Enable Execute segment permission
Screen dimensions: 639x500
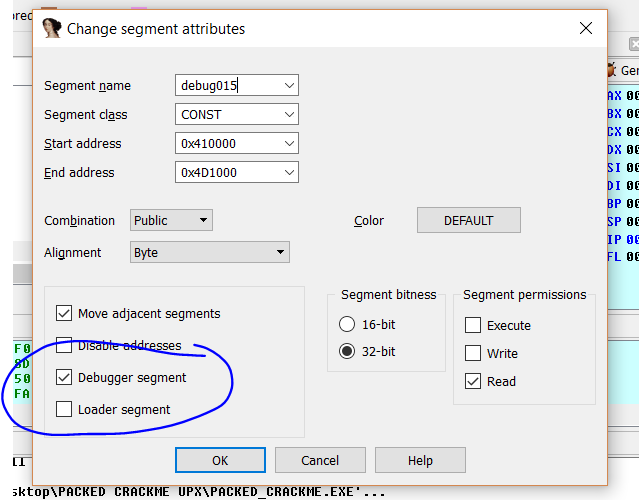pyautogui.click(x=473, y=325)
